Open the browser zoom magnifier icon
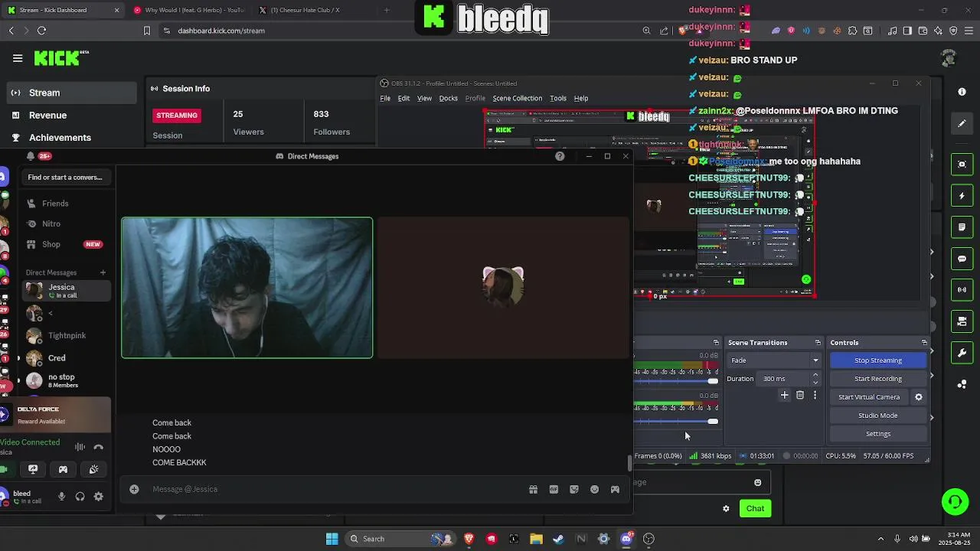Image resolution: width=980 pixels, height=551 pixels. pyautogui.click(x=646, y=31)
